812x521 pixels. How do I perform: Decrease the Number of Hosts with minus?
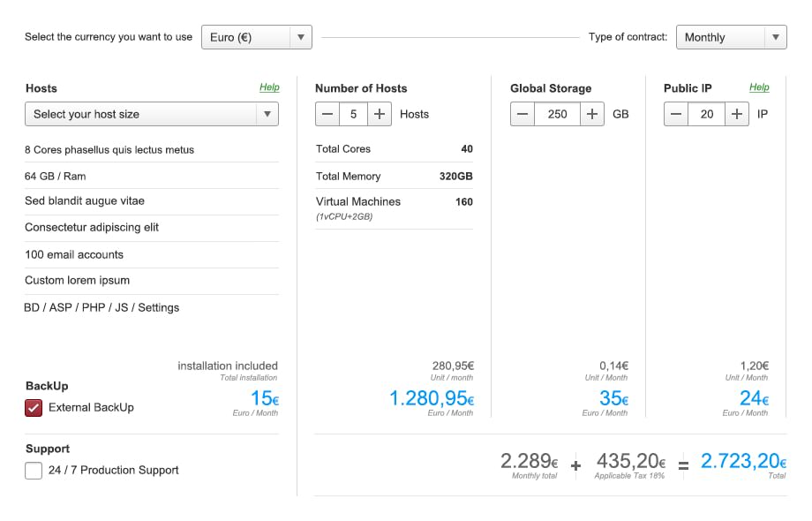coord(327,114)
